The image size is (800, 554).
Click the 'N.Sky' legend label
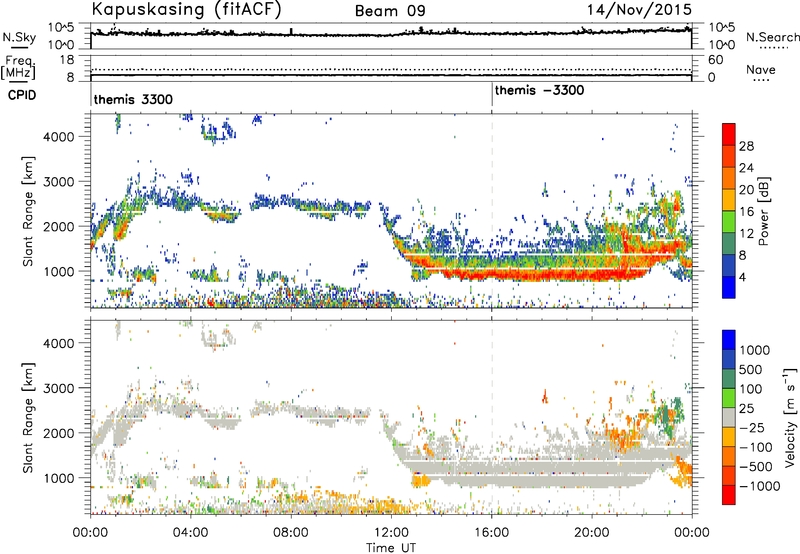pos(19,37)
